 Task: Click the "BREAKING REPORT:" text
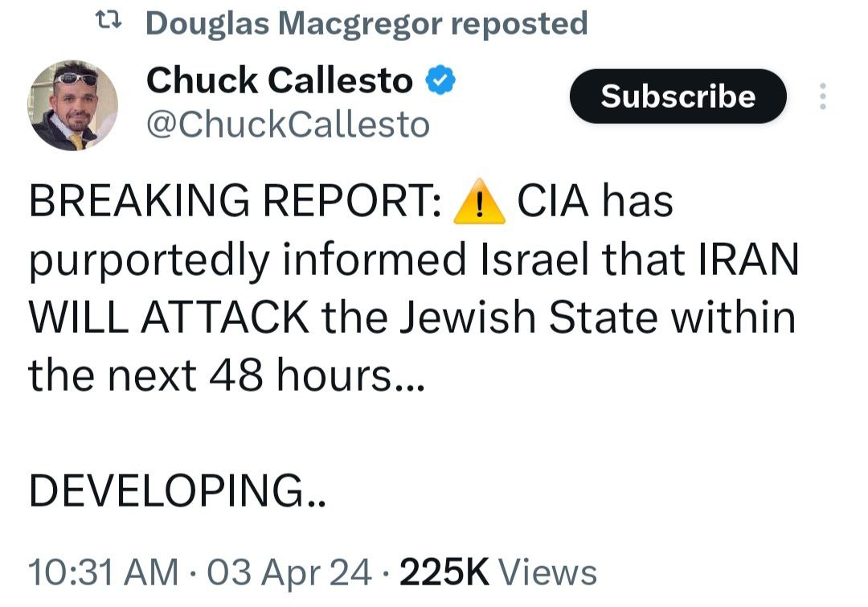click(x=235, y=201)
